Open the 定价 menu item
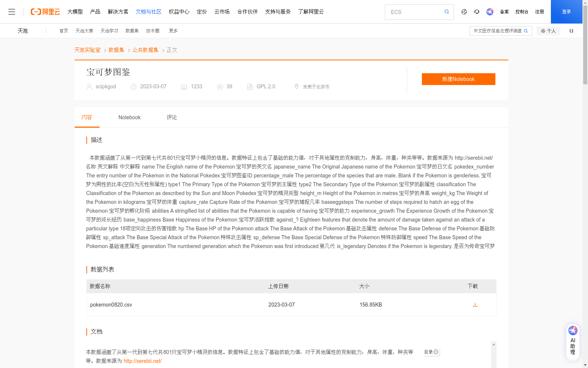The width and height of the screenshot is (588, 368). tap(202, 12)
